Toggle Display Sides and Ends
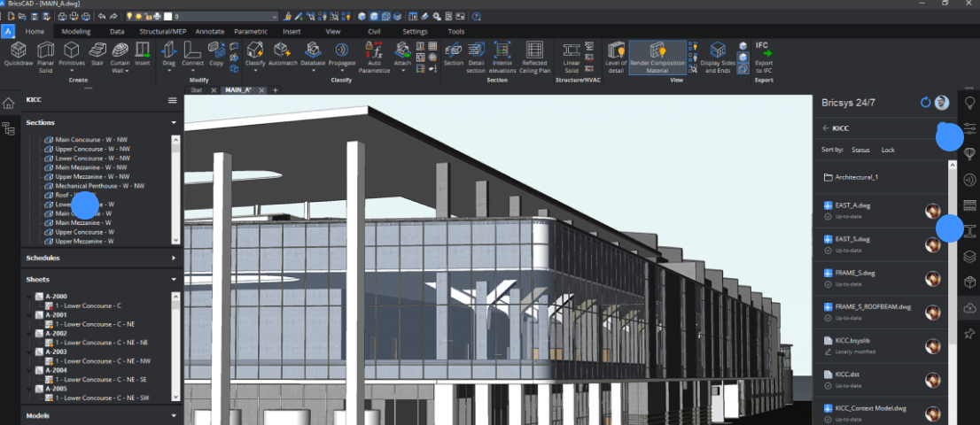Screen dimensions: 980x425 pyautogui.click(x=718, y=57)
